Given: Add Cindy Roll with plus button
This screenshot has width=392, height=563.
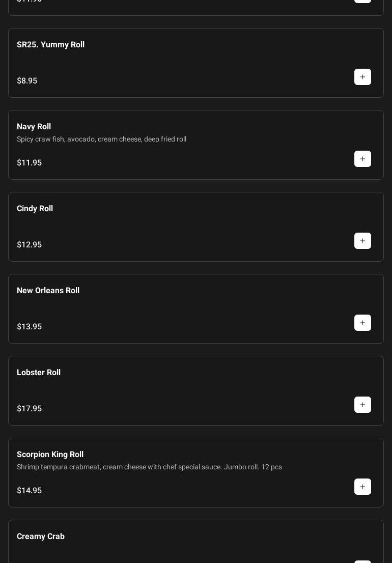Looking at the screenshot, I should [362, 241].
